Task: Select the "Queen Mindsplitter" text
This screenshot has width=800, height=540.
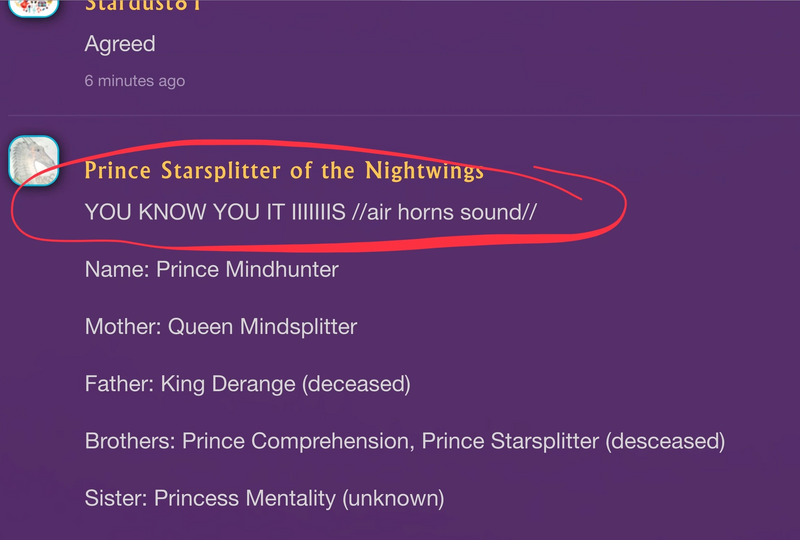Action: (x=262, y=326)
